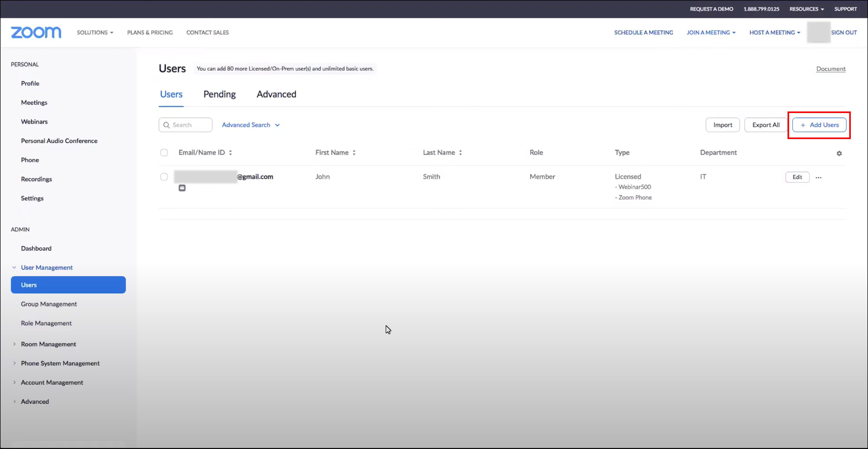Click the 'IT' department cell
The height and width of the screenshot is (449, 868).
(703, 177)
